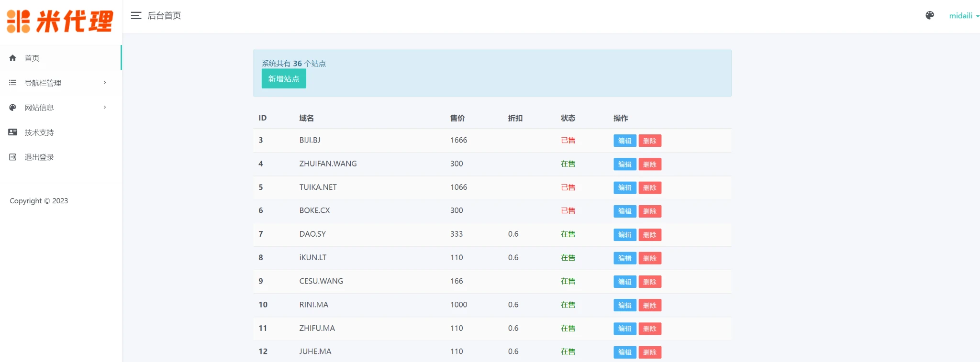980x362 pixels.
Task: Click the contact card icon beside 技术支持
Action: [13, 132]
